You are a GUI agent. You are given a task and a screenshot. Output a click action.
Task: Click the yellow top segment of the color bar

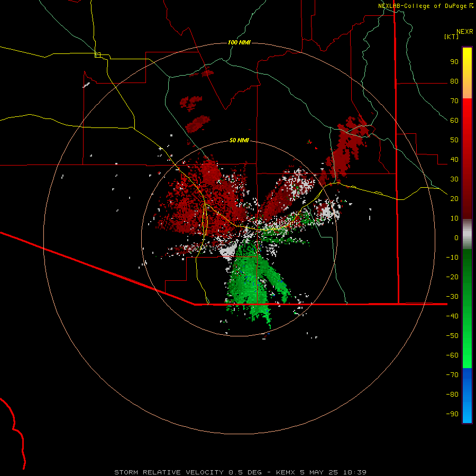coord(467,73)
